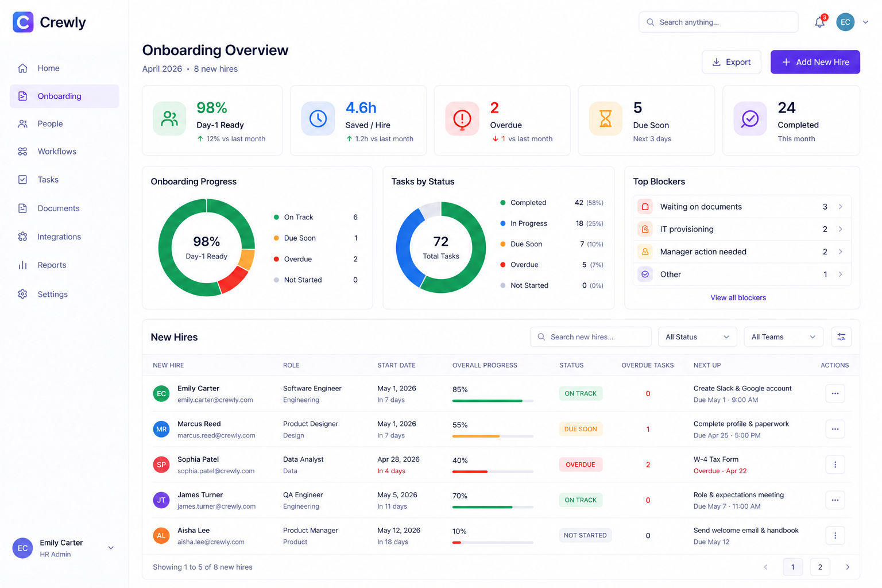Click Sophia Patel's 40% progress bar
Viewport: 882px width, 588px height.
tap(493, 472)
